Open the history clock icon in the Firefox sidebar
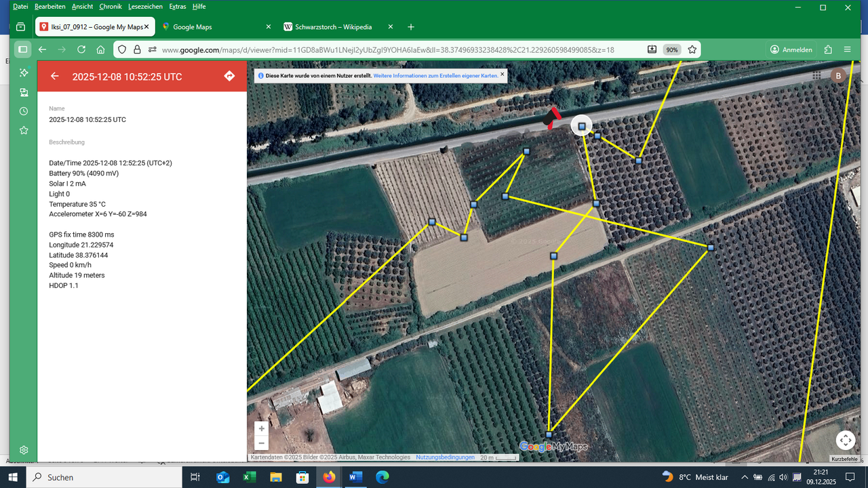This screenshot has width=868, height=488. [23, 110]
